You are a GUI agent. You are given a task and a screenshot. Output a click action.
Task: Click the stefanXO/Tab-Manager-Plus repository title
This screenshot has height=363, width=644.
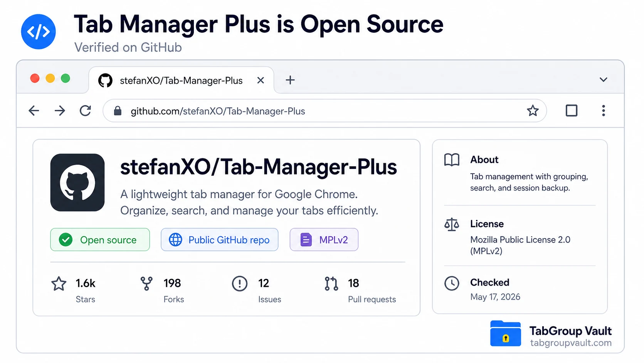pyautogui.click(x=259, y=167)
